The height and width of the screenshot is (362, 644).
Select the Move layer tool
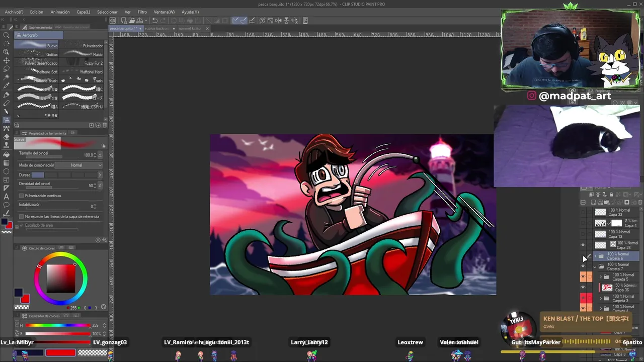(x=7, y=60)
